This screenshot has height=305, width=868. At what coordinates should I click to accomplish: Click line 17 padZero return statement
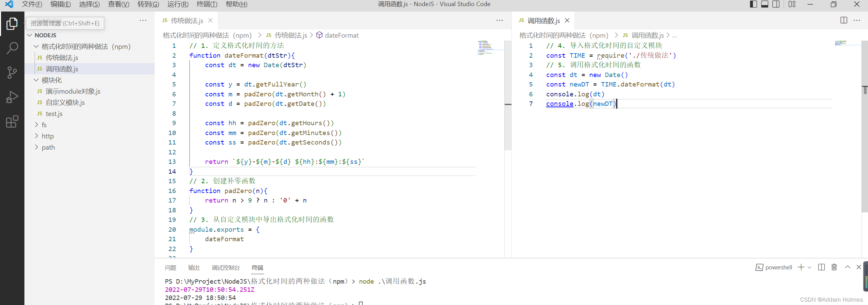point(255,201)
